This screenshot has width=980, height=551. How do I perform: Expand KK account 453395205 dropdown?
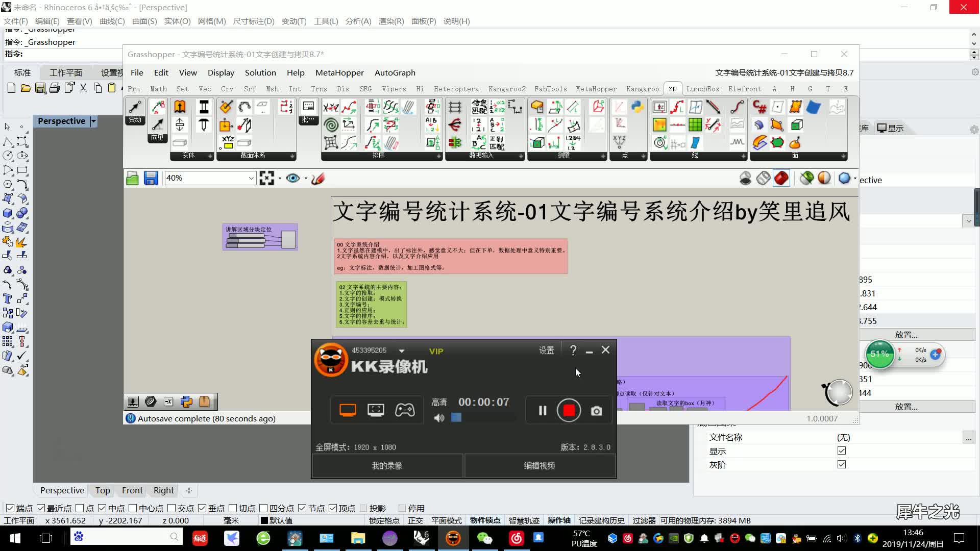[x=402, y=351]
